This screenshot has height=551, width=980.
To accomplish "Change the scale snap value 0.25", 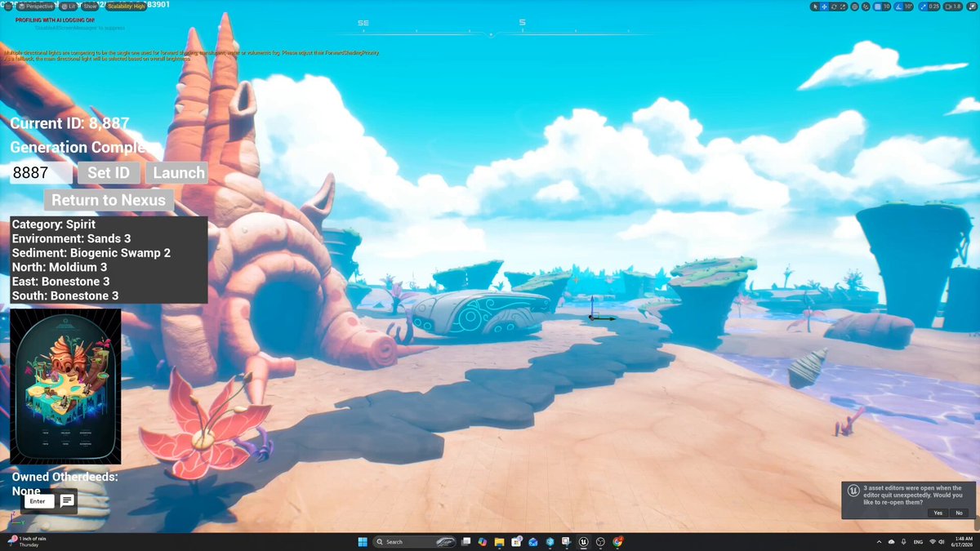I will pyautogui.click(x=933, y=7).
